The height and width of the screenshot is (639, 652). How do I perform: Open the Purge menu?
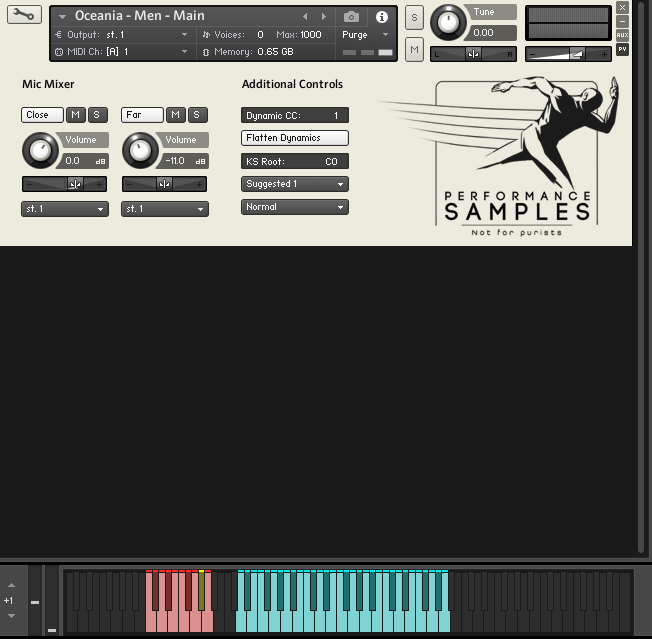click(365, 35)
